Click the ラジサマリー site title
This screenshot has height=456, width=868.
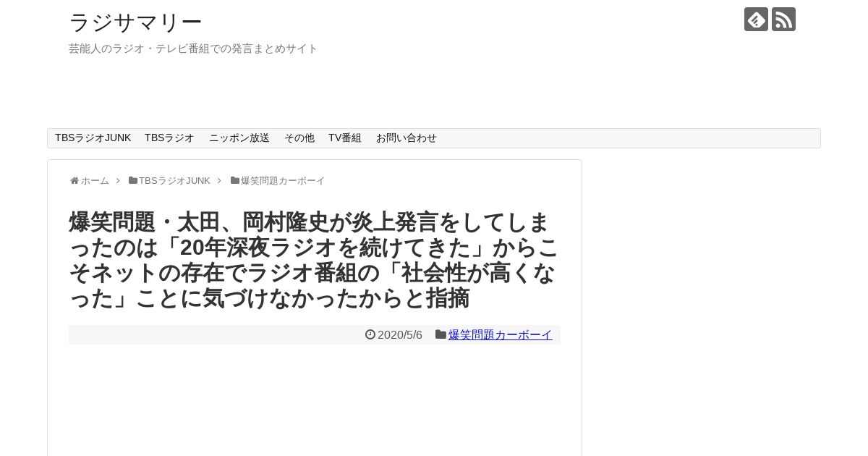coord(135,22)
